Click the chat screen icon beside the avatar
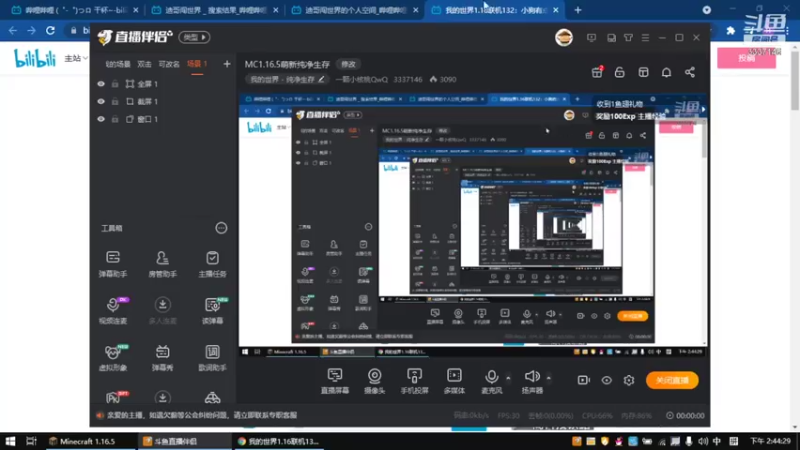Viewport: 800px width, 450px height. pos(591,38)
